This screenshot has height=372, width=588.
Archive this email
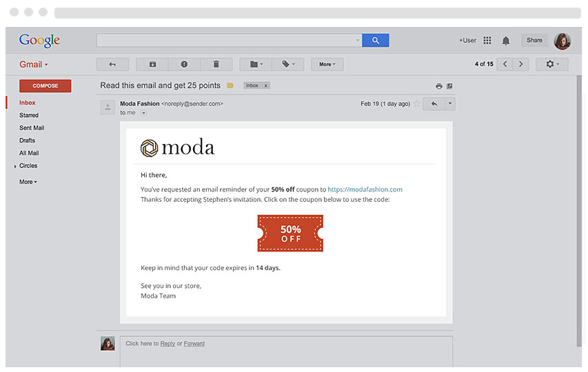152,65
